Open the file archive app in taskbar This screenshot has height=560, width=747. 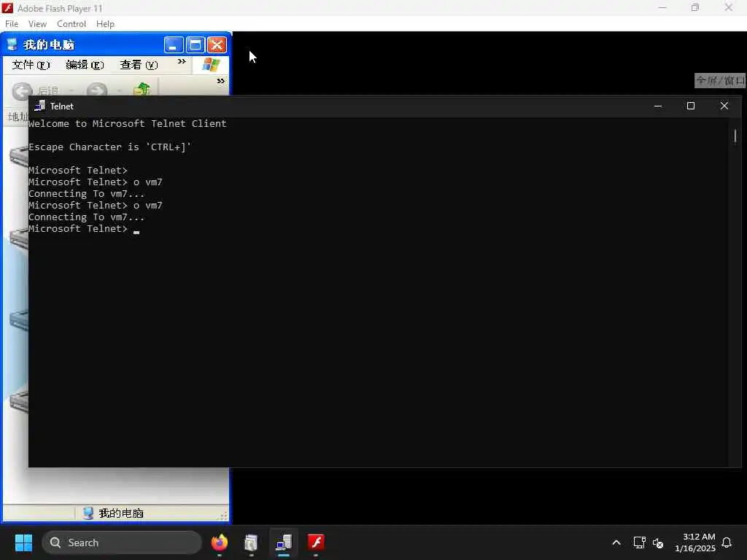coord(251,542)
